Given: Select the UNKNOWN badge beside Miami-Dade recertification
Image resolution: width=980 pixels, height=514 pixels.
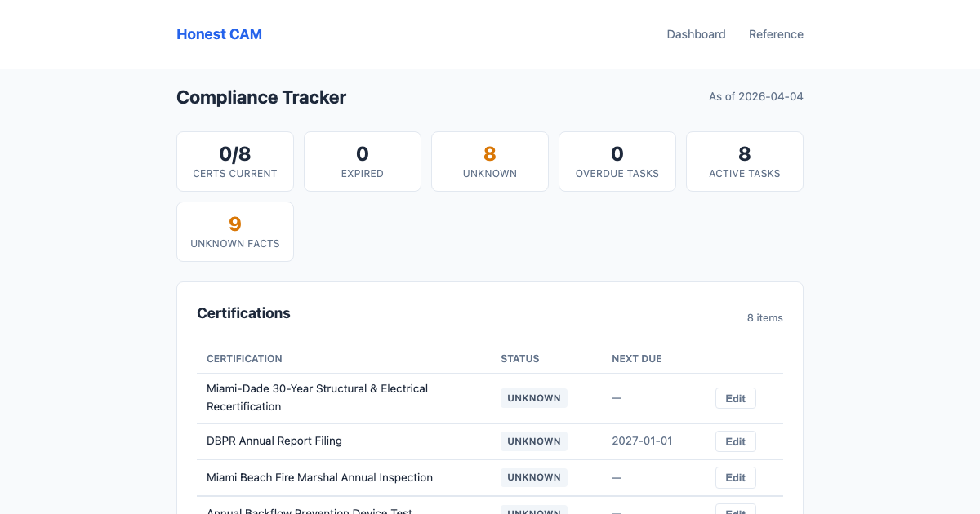Looking at the screenshot, I should coord(534,398).
